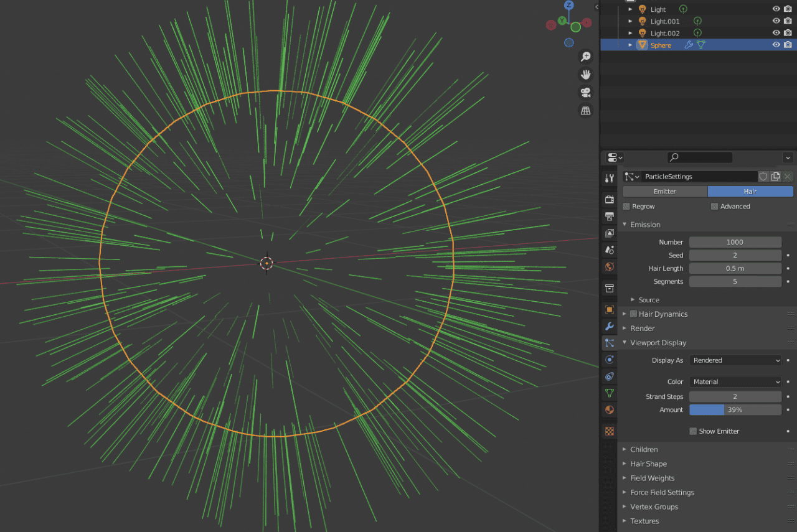
Task: Open the Output Properties tab
Action: click(x=609, y=216)
